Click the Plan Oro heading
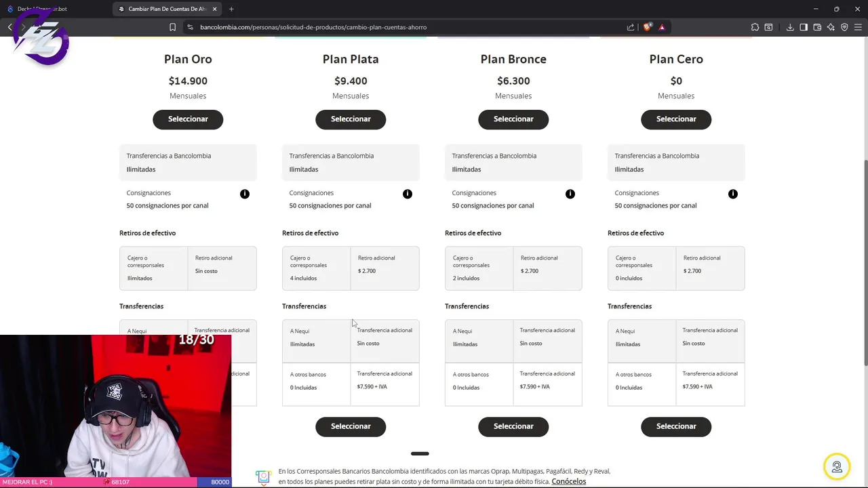 [188, 59]
